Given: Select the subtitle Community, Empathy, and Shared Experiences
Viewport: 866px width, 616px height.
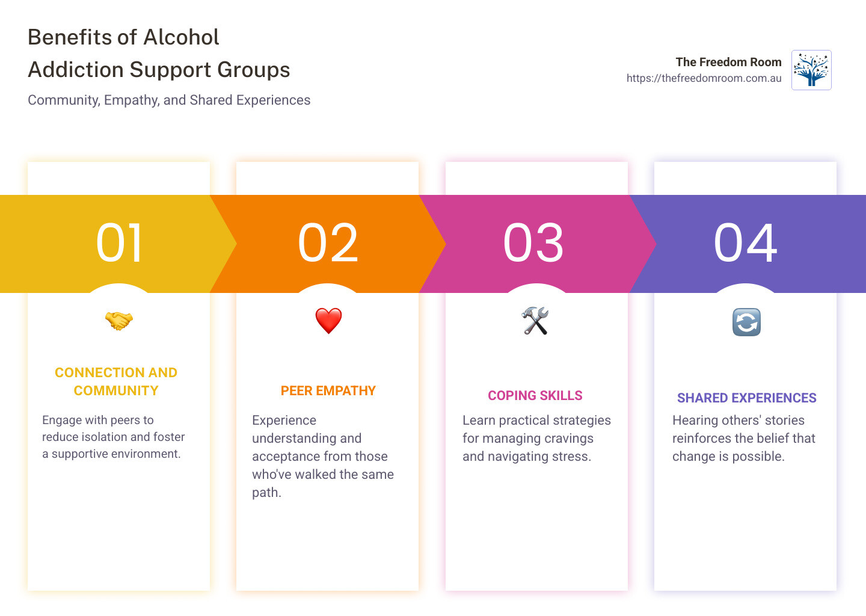Looking at the screenshot, I should tap(168, 100).
